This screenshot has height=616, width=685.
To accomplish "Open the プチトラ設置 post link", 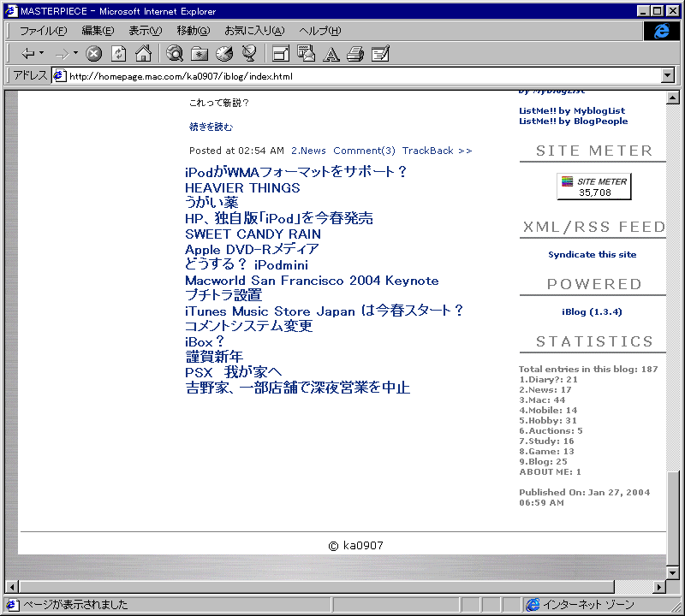I will 223,295.
